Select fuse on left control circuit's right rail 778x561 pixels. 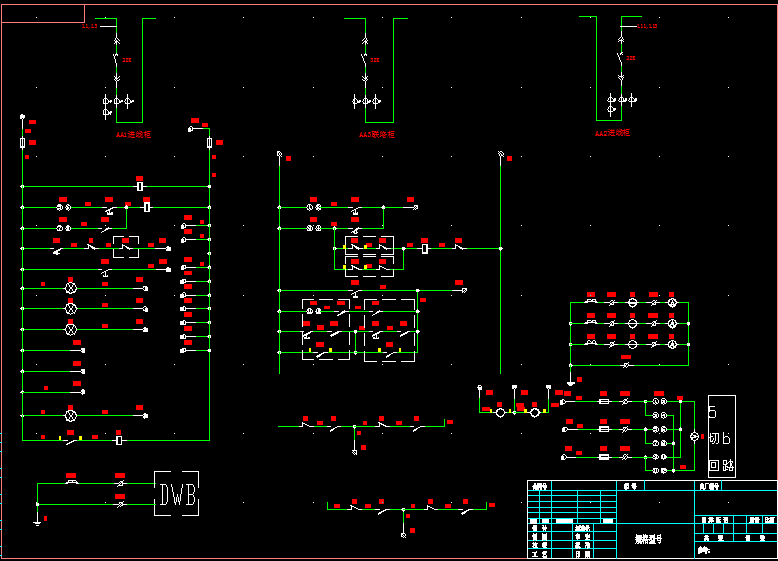209,143
